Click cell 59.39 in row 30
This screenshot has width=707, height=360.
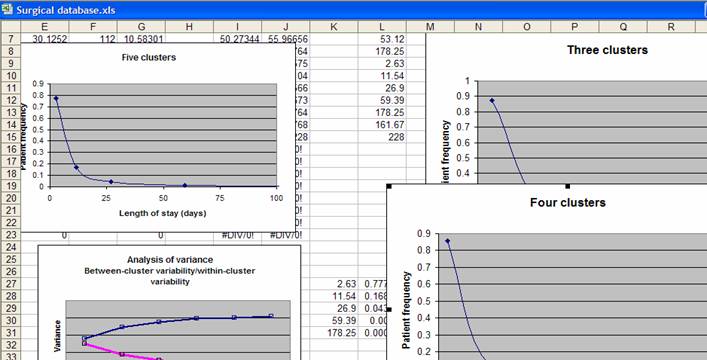point(334,320)
